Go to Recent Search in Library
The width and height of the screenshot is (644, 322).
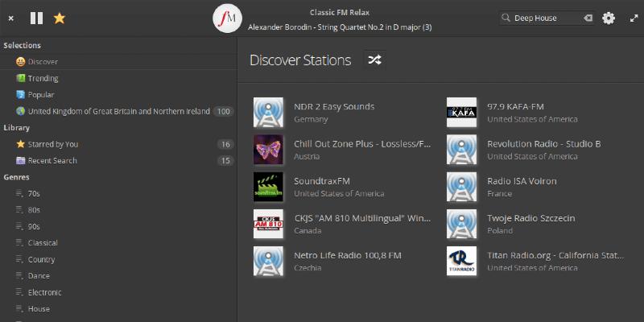coord(52,160)
